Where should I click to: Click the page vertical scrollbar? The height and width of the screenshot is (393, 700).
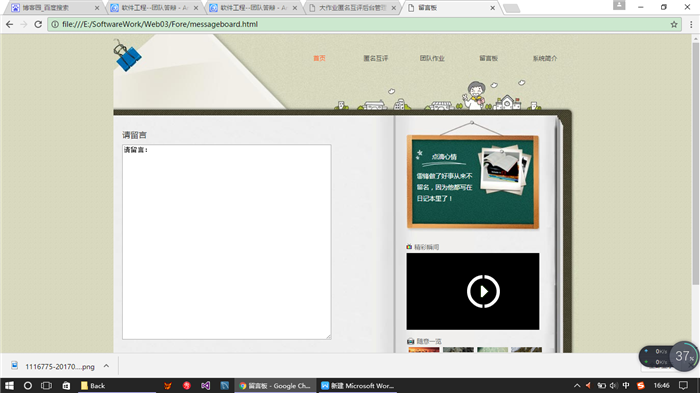[x=696, y=163]
